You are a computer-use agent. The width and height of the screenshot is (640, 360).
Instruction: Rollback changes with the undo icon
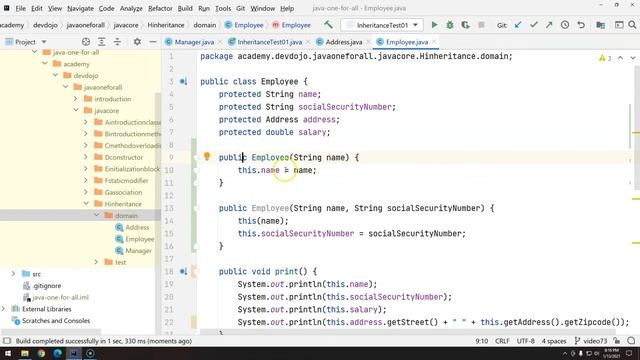[581, 25]
